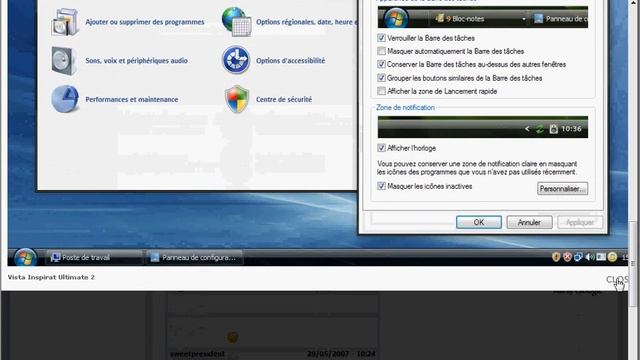Screen dimensions: 640x360
Task: Click the Personnaliser... button
Action: 562,189
